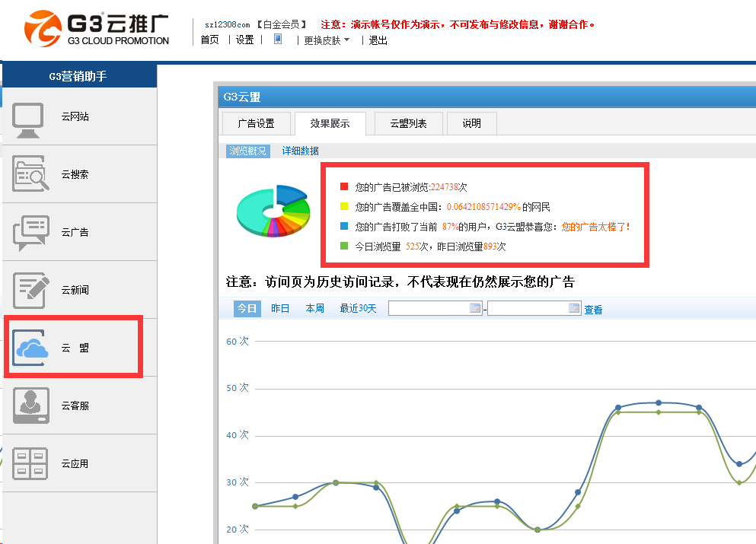Image resolution: width=756 pixels, height=544 pixels.
Task: Click the 云盟 blue cloud icon
Action: pyautogui.click(x=32, y=348)
